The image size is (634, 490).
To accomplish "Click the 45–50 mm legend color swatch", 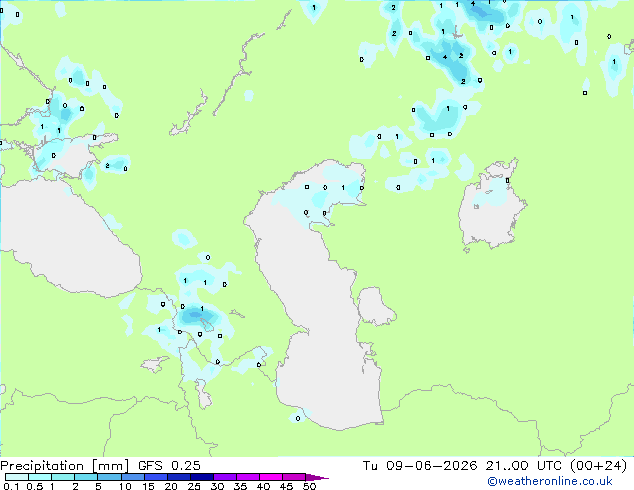I will pos(294,477).
